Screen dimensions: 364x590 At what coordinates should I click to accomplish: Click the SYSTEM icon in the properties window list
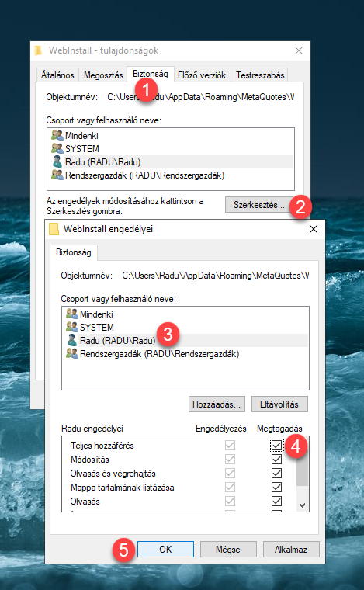[x=57, y=148]
